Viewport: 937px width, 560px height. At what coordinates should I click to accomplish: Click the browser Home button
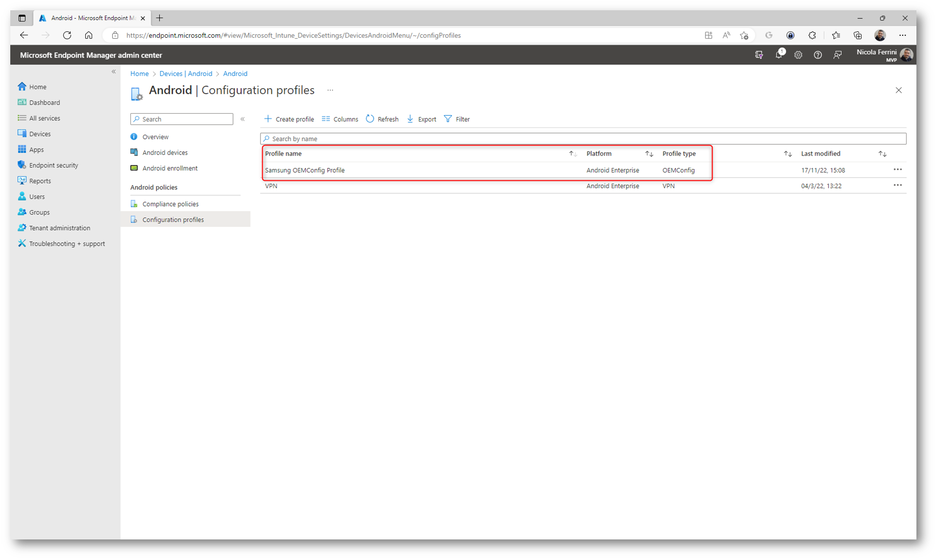(89, 35)
